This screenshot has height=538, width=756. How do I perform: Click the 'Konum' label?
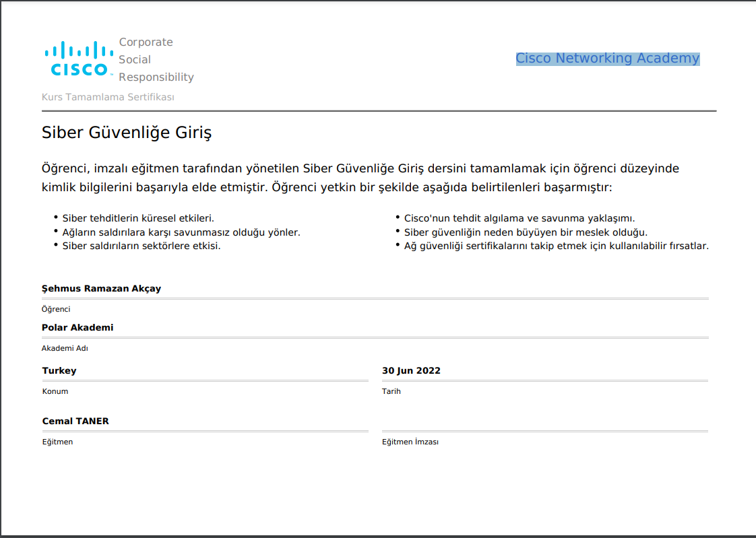55,391
